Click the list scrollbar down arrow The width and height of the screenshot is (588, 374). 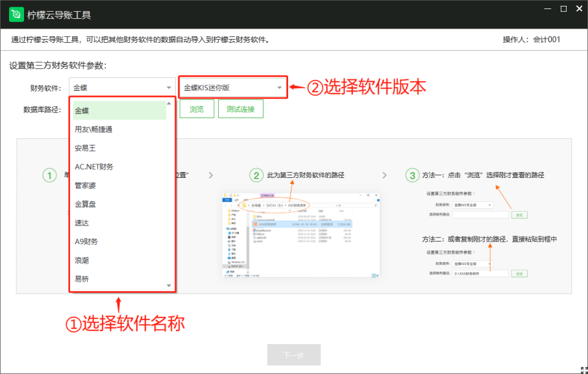point(169,286)
